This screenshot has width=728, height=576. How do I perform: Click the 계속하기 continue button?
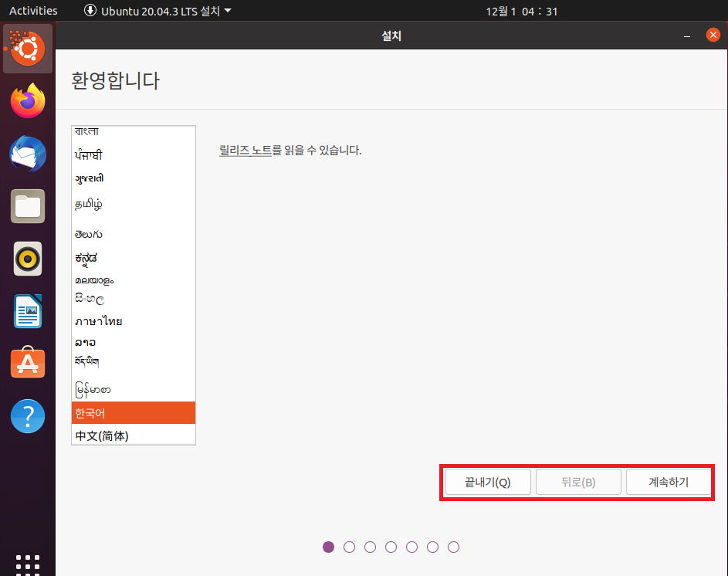pyautogui.click(x=669, y=482)
